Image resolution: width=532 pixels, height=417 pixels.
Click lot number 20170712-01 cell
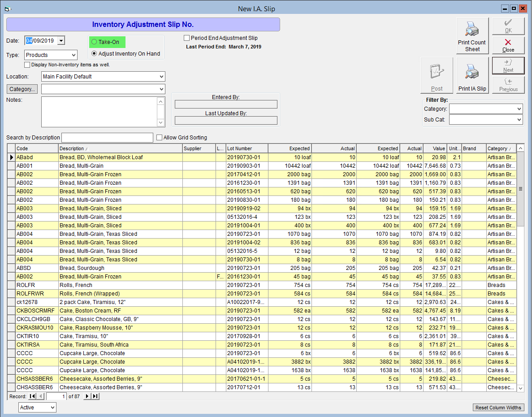point(247,387)
